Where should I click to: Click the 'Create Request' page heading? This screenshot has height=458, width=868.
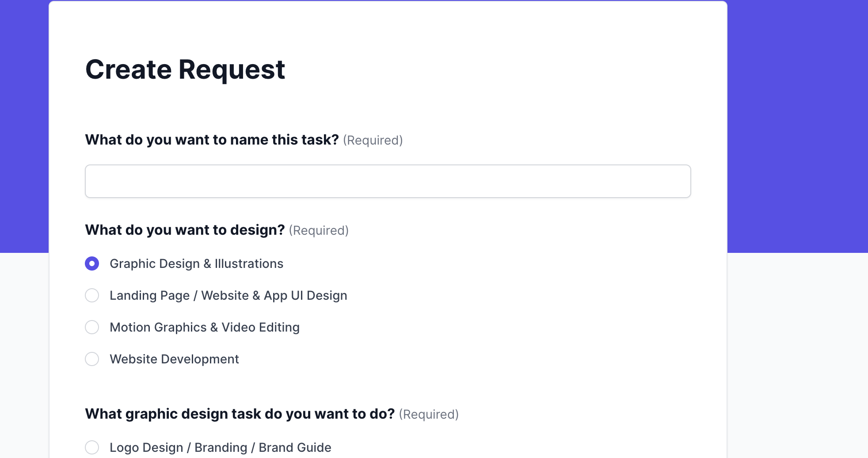(185, 69)
